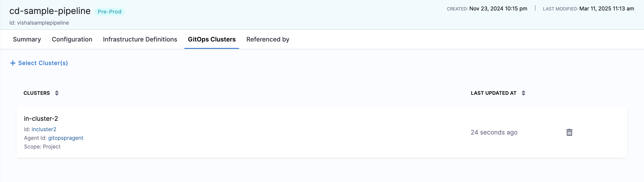Click the Select Cluster(s) link
The image size is (644, 182).
(43, 63)
